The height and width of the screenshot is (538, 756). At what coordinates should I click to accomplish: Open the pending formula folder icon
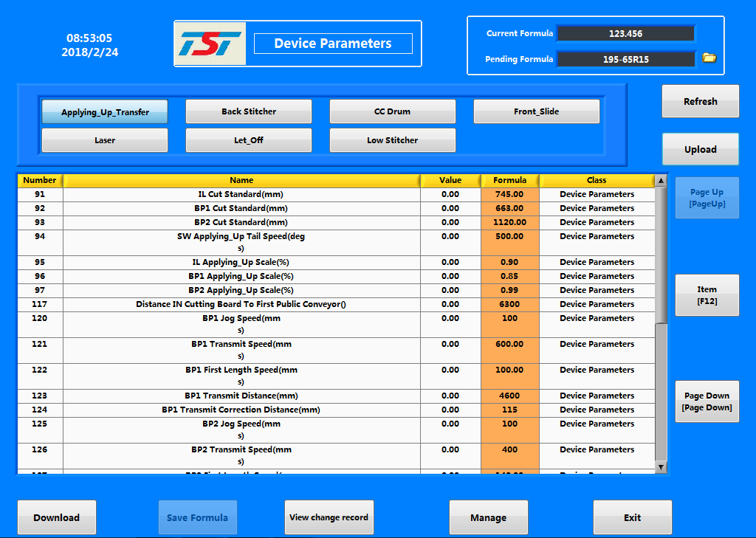(709, 58)
